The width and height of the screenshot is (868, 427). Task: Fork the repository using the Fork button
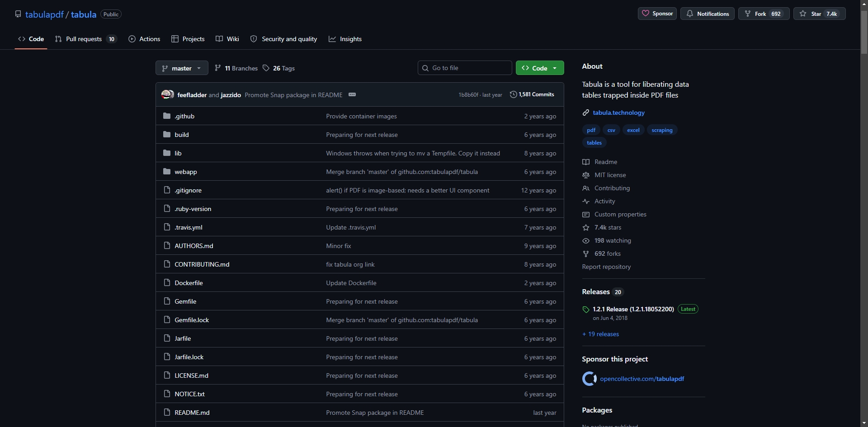[x=764, y=14]
